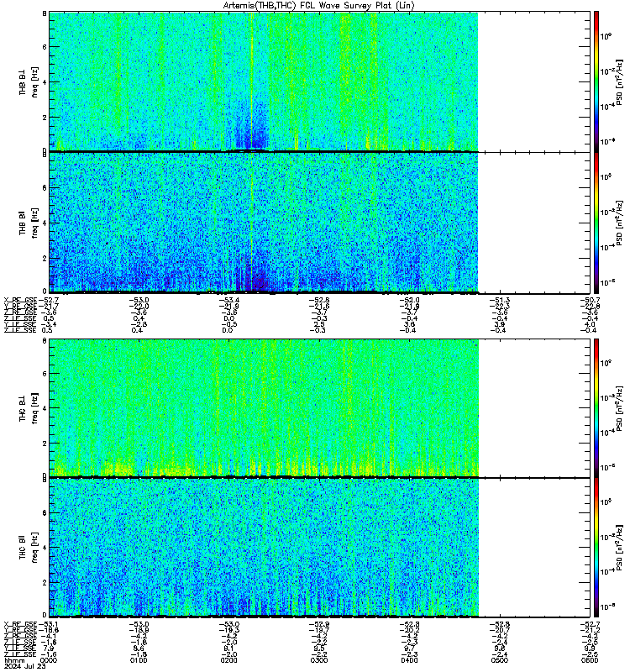The height and width of the screenshot is (672, 630).
Task: Click the X_RE_GSE value -50.7 under THB panels
Action: tap(590, 300)
